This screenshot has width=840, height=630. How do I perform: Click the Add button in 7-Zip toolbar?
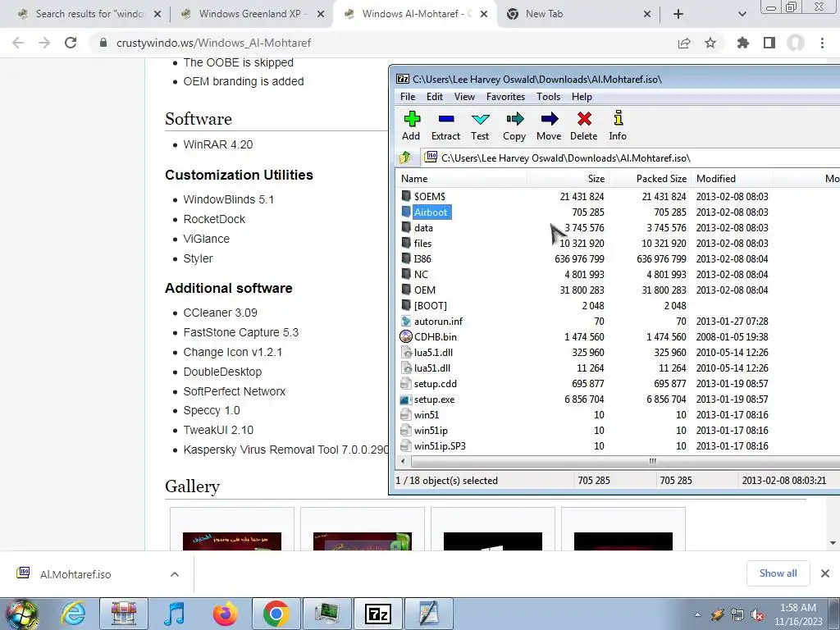tap(411, 126)
